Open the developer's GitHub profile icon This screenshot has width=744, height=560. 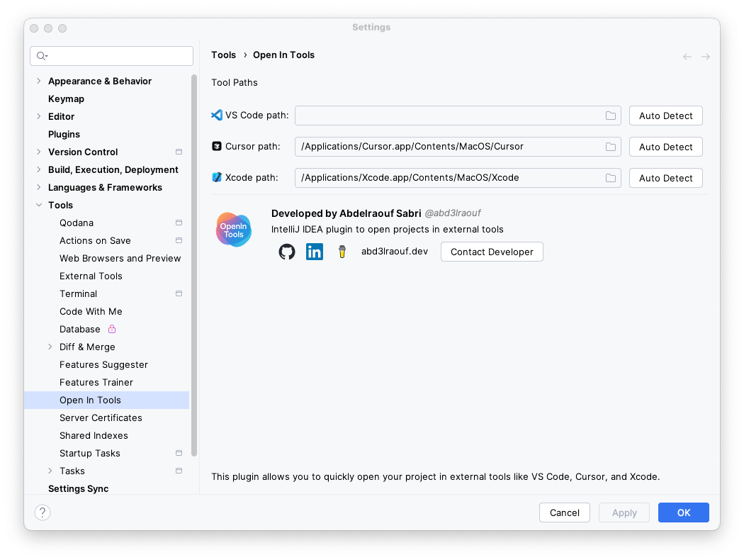point(286,252)
